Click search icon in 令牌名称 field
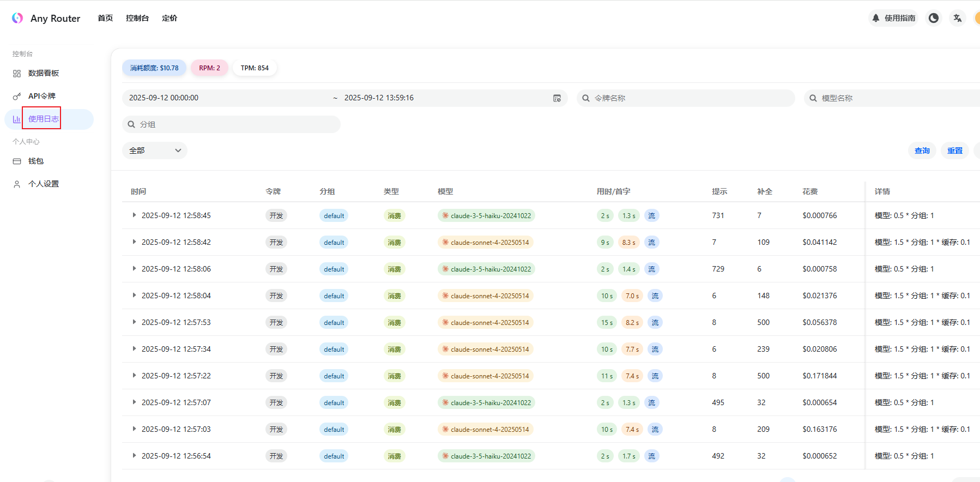The width and height of the screenshot is (980, 482). 586,98
